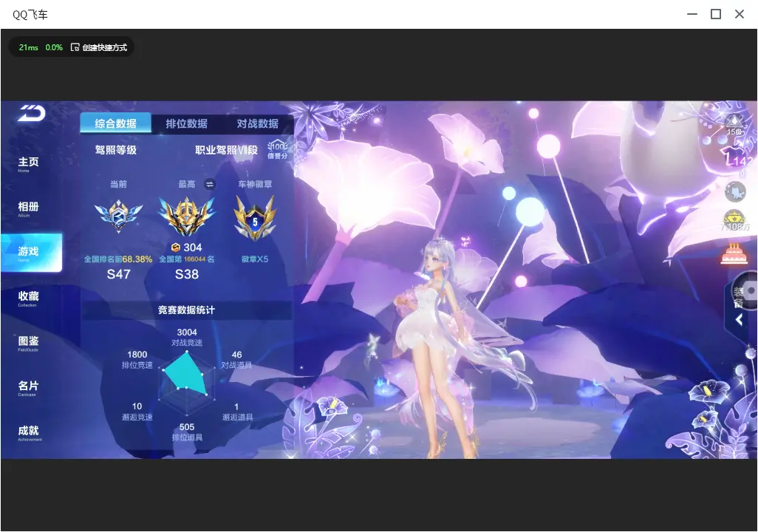The width and height of the screenshot is (758, 532).
Task: Click the star coin icon beside 304
Action: tap(176, 248)
